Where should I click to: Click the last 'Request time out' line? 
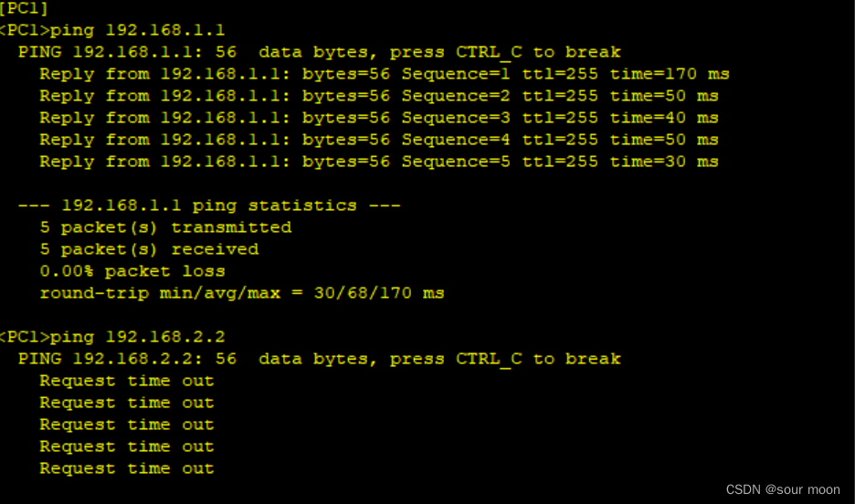127,468
